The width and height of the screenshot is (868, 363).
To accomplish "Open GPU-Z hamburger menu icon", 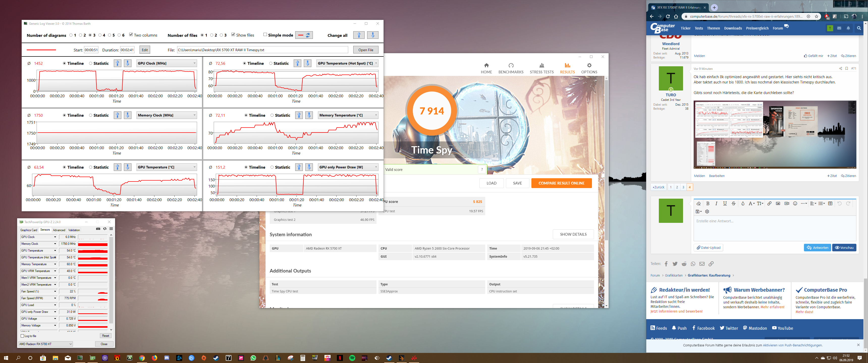I will [111, 229].
